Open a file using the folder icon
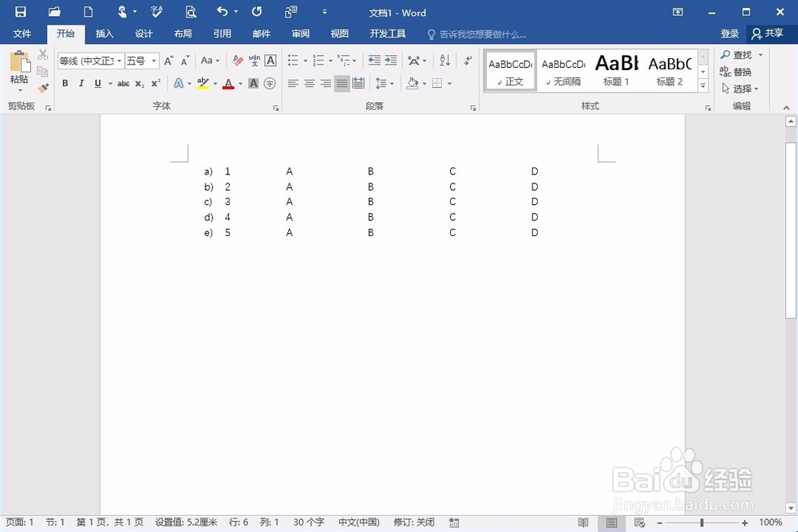Viewport: 798px width, 532px height. click(x=54, y=12)
